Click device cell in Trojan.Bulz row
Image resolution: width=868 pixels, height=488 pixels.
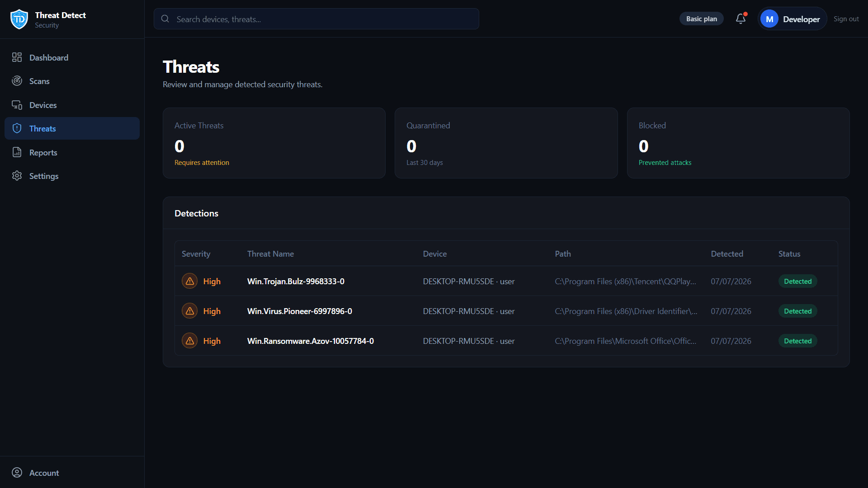(468, 281)
